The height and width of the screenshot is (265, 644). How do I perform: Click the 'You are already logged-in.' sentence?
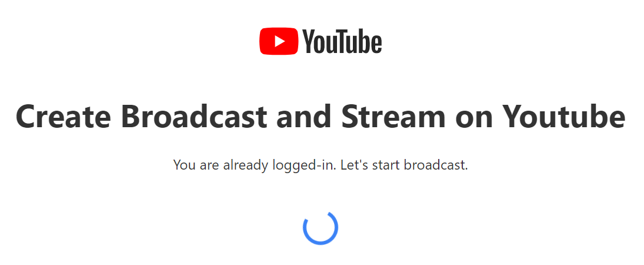pos(254,165)
